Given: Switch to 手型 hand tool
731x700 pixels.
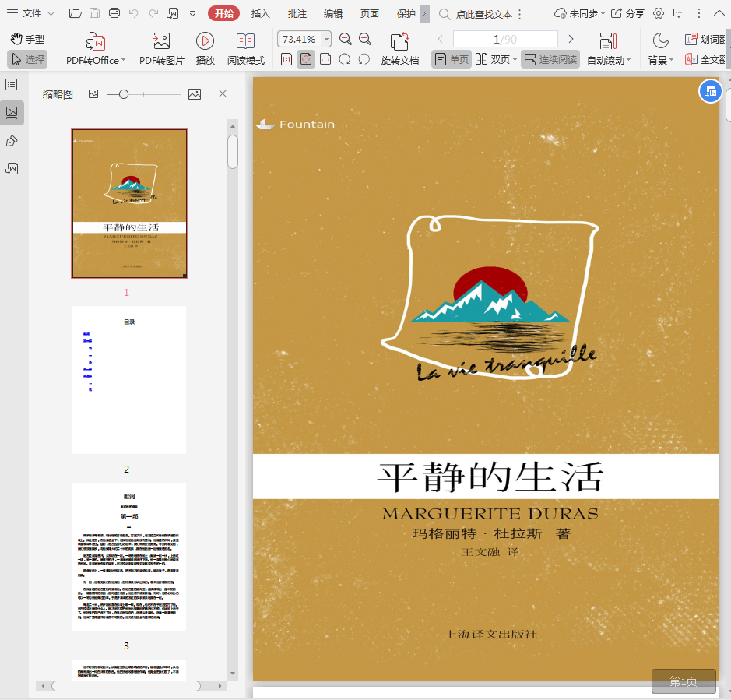Looking at the screenshot, I should pos(27,39).
